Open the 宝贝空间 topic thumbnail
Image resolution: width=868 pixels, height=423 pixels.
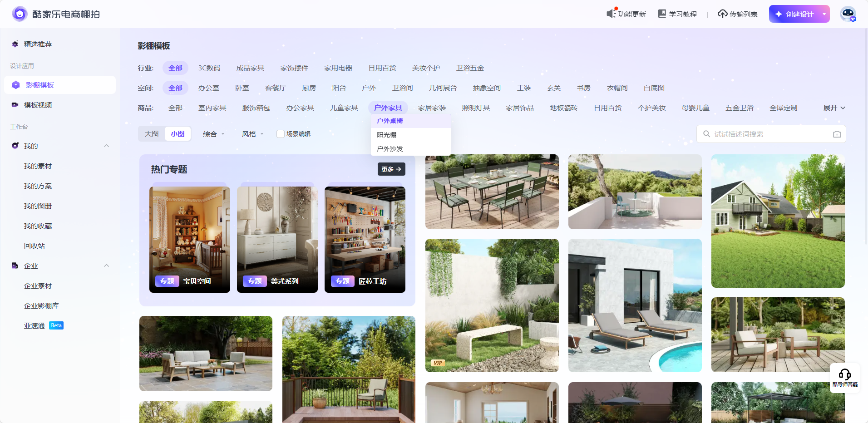coord(190,240)
